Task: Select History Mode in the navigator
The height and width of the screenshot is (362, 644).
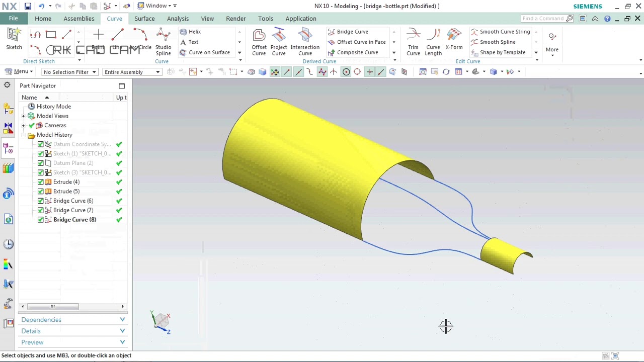Action: click(54, 107)
